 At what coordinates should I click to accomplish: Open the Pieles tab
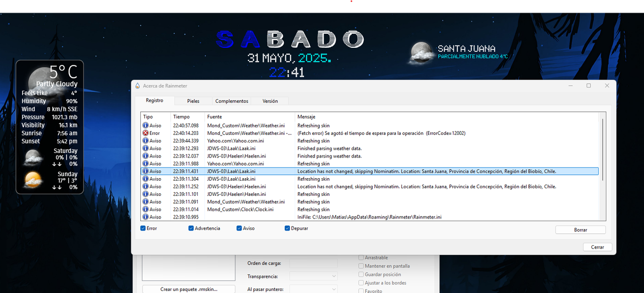pos(193,101)
